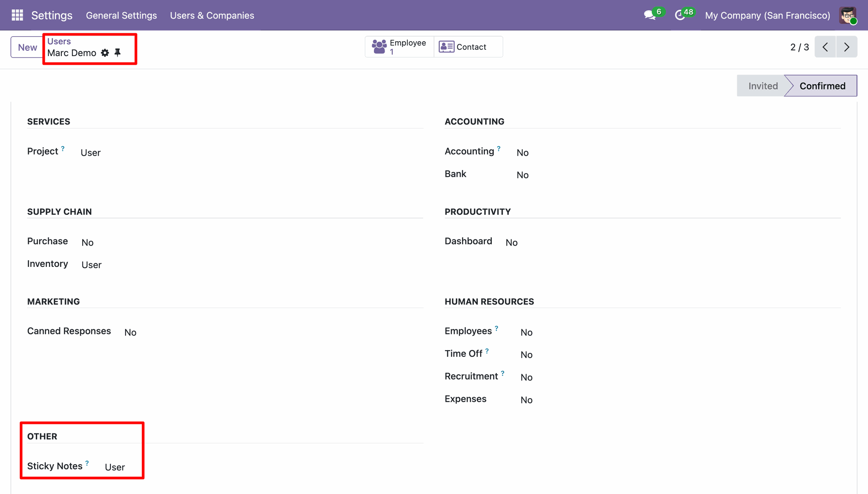Click the user avatar in top bar
Viewport: 868px width, 494px height.
(x=848, y=15)
